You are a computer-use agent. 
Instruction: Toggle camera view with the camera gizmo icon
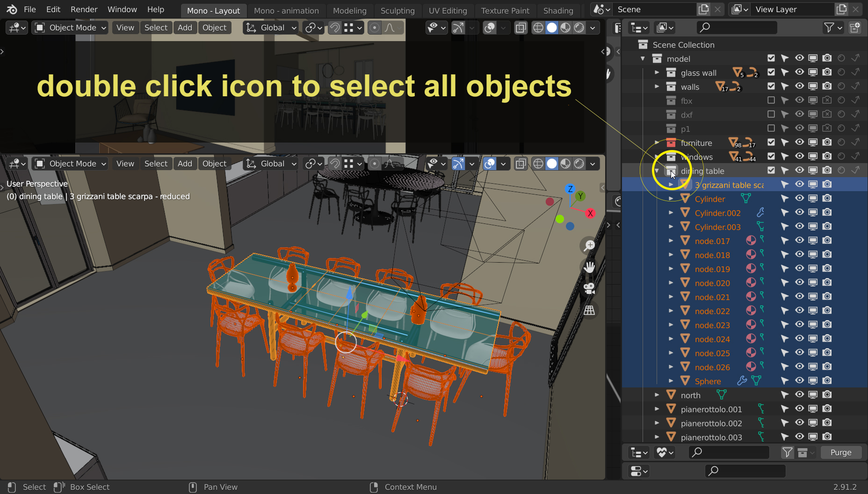589,288
